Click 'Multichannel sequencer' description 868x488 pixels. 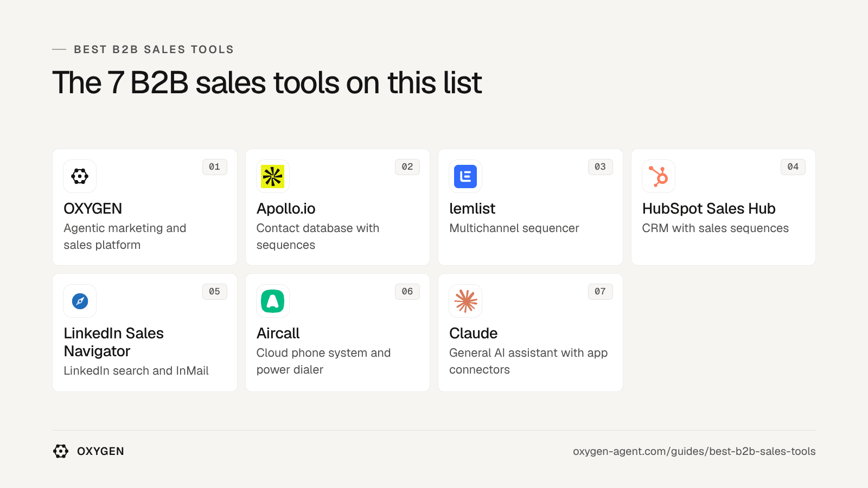click(514, 228)
